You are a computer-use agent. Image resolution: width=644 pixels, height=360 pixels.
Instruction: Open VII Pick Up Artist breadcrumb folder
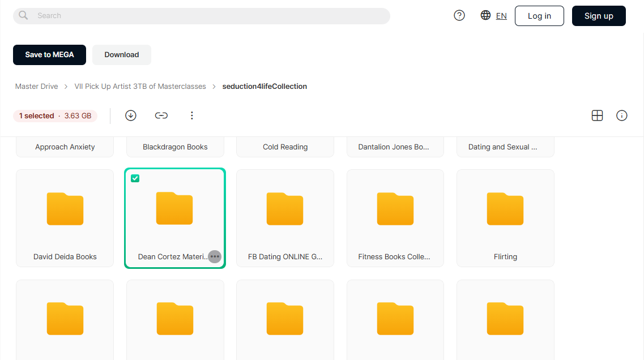[x=140, y=86]
